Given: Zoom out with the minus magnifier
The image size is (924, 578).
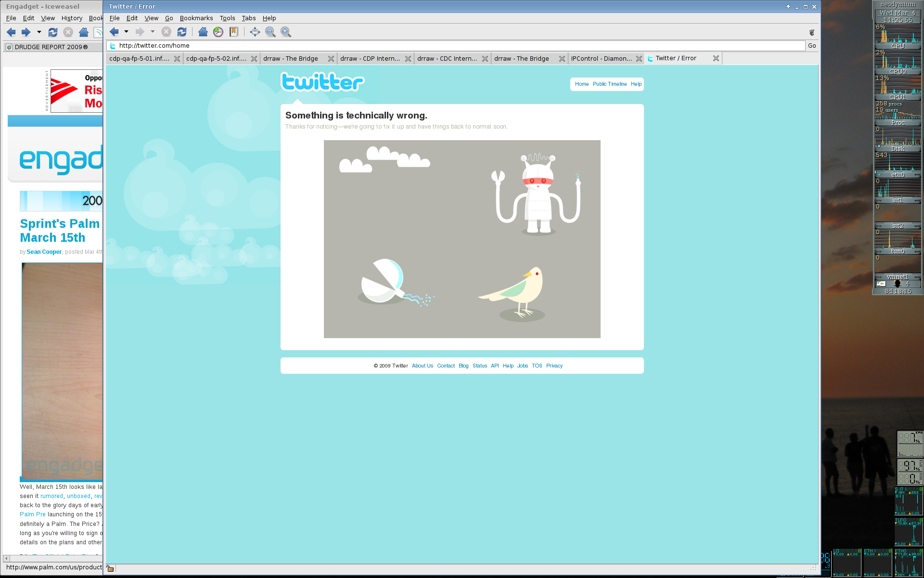Looking at the screenshot, I should (x=270, y=32).
